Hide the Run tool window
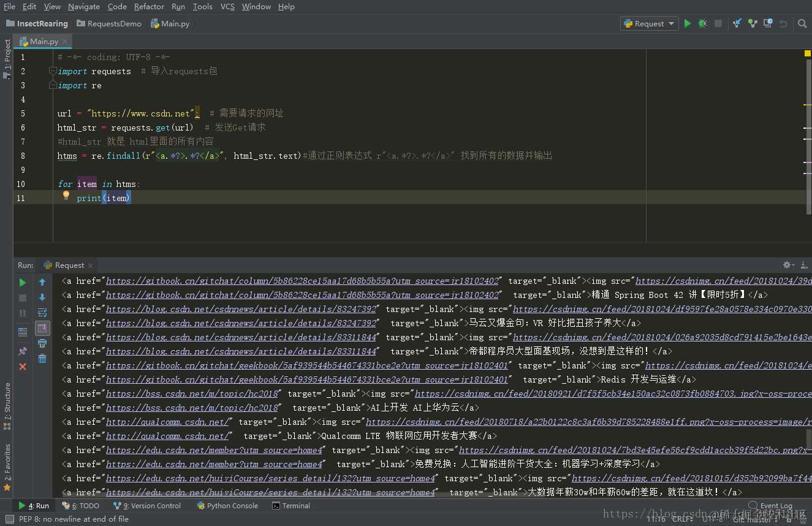 pyautogui.click(x=804, y=265)
